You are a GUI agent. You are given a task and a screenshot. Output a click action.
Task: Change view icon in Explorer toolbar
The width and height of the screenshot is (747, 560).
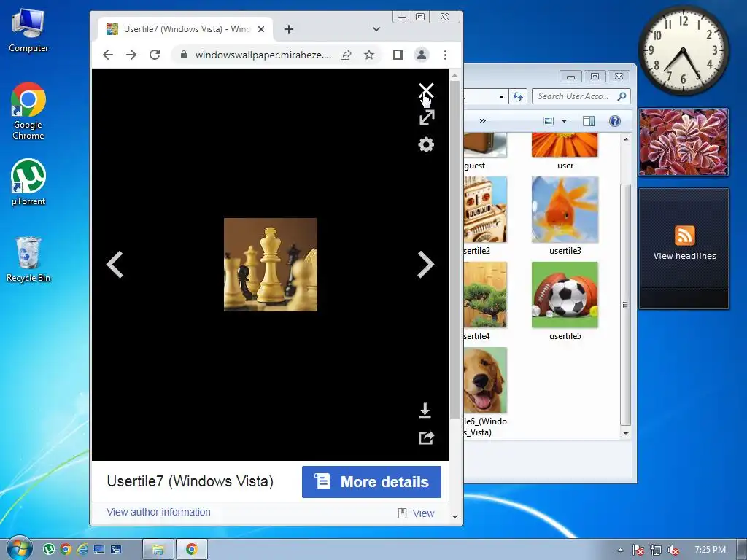click(x=549, y=121)
